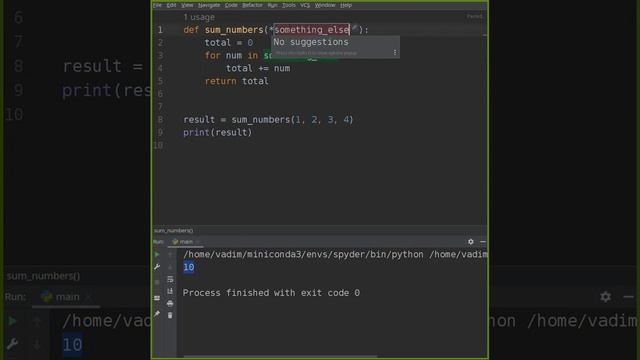Click the highlighted output value 10 in front console
Image resolution: width=640 pixels, height=360 pixels.
point(189,267)
